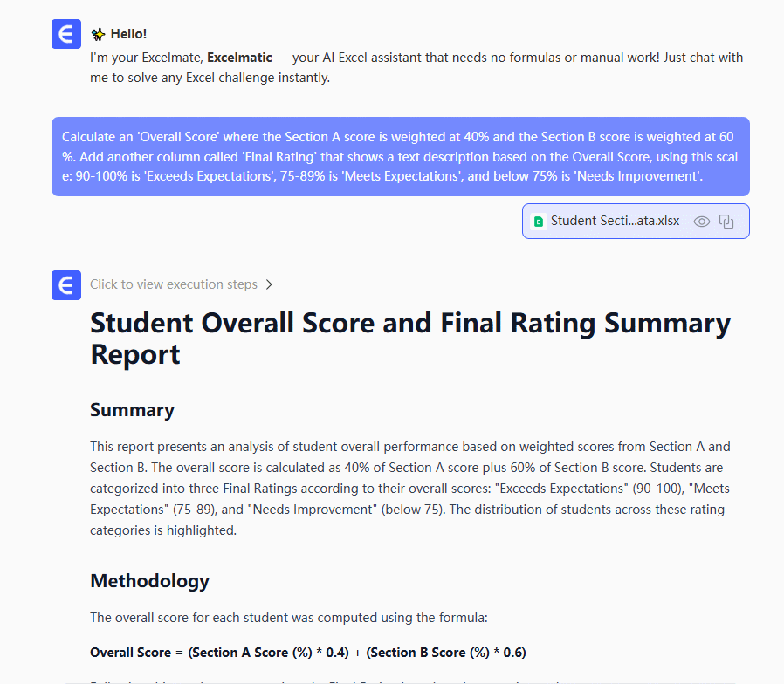Open the Student Secti...ata.xlsx attachment name
The width and height of the screenshot is (784, 684).
[x=615, y=222]
